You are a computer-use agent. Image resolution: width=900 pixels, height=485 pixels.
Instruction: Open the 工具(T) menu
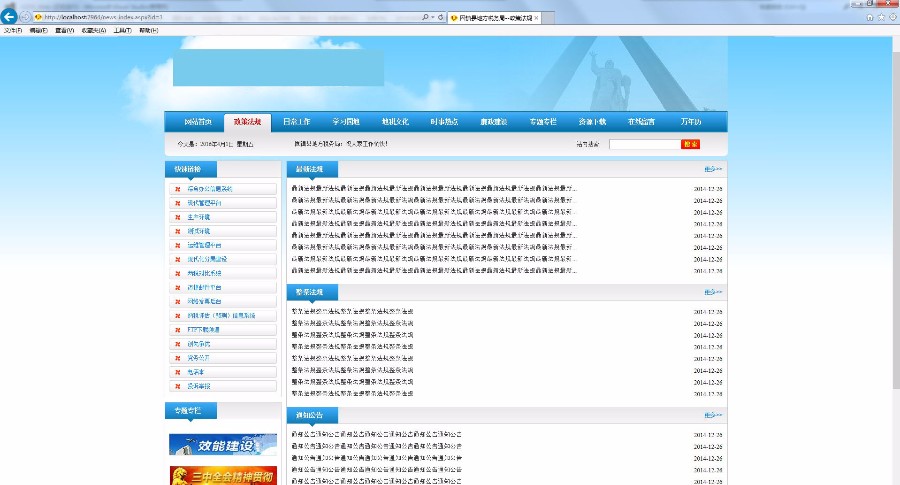[122, 30]
